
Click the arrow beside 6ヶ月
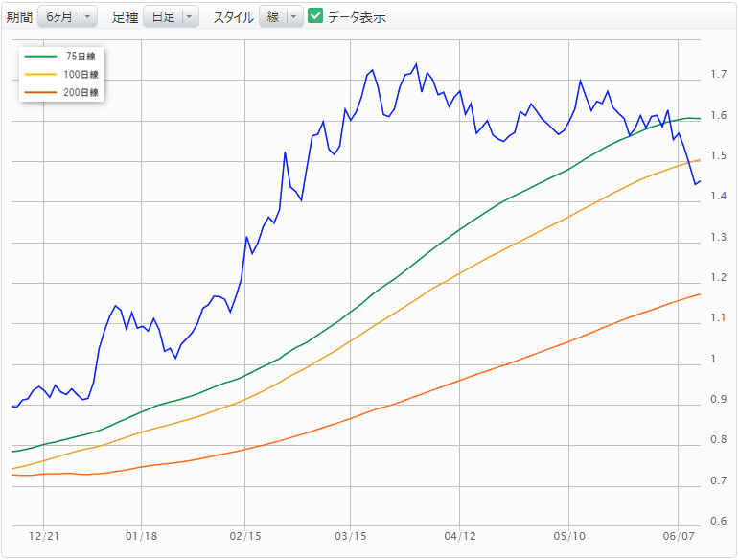[87, 17]
